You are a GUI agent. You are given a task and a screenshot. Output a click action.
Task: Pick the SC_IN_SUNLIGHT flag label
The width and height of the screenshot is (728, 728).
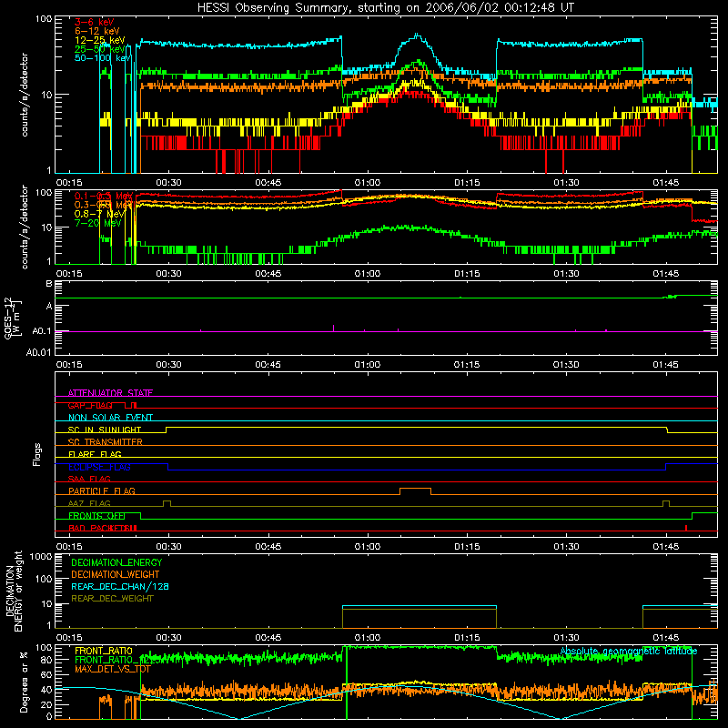point(105,430)
